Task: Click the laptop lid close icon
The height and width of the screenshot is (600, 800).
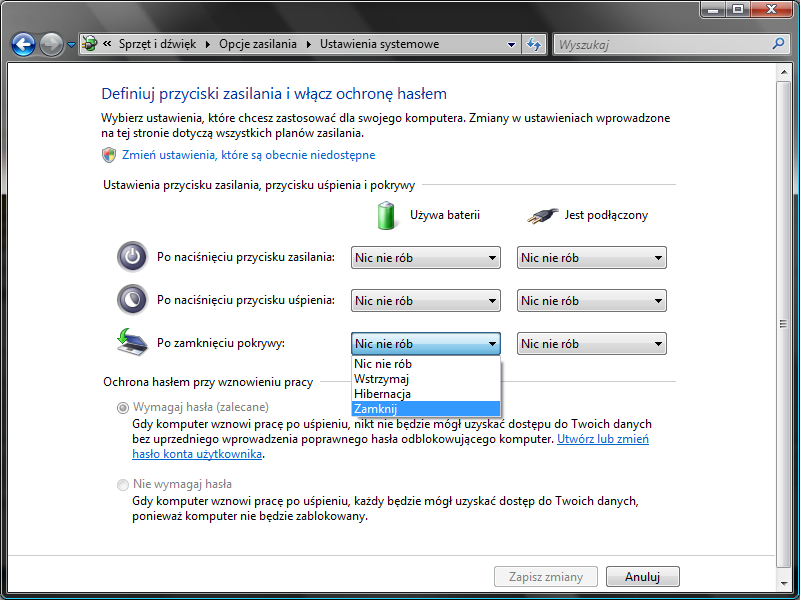Action: [132, 342]
